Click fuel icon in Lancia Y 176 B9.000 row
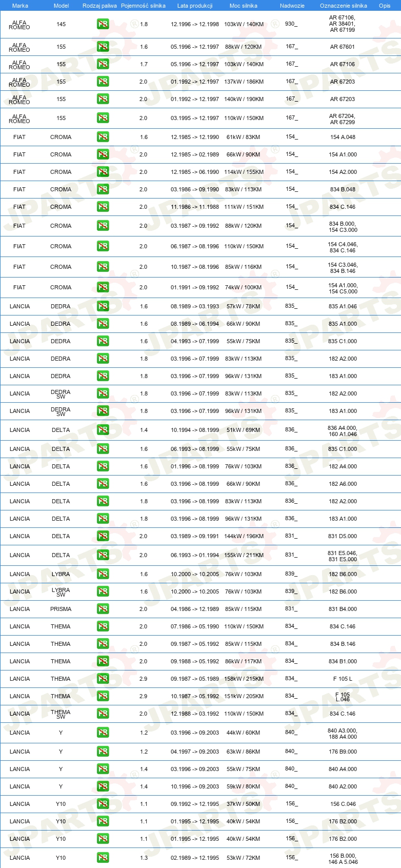The image size is (401, 868). [103, 752]
